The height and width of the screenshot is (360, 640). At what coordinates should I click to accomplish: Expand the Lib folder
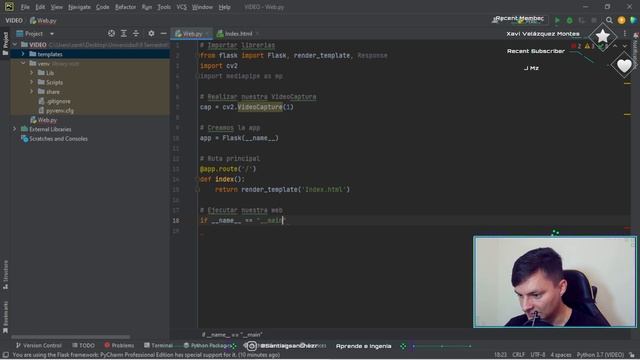click(x=31, y=73)
